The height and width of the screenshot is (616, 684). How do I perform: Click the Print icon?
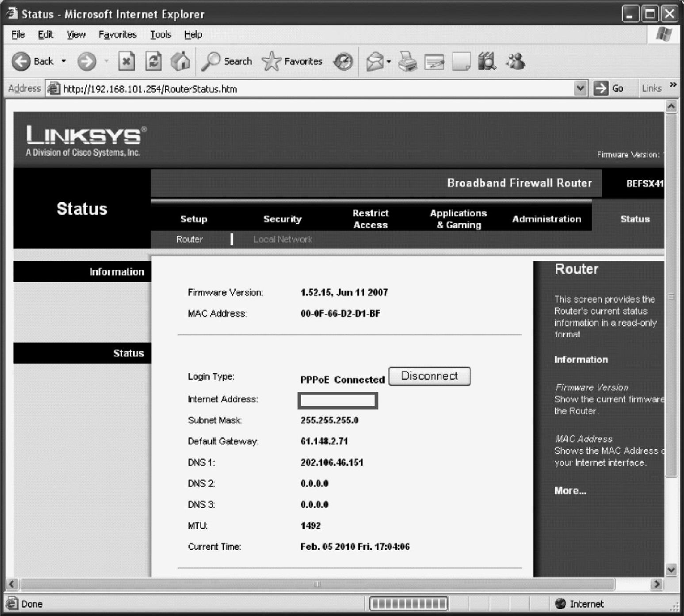[407, 61]
